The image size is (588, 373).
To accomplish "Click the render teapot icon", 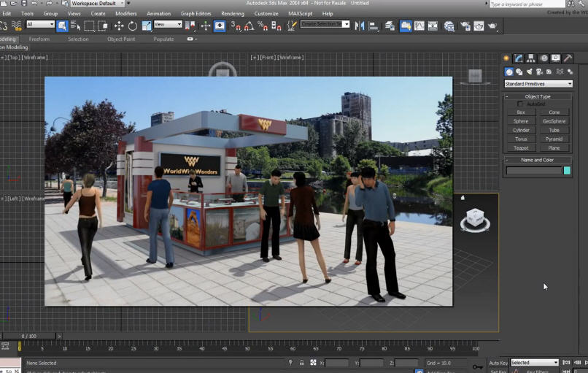I will click(x=492, y=26).
